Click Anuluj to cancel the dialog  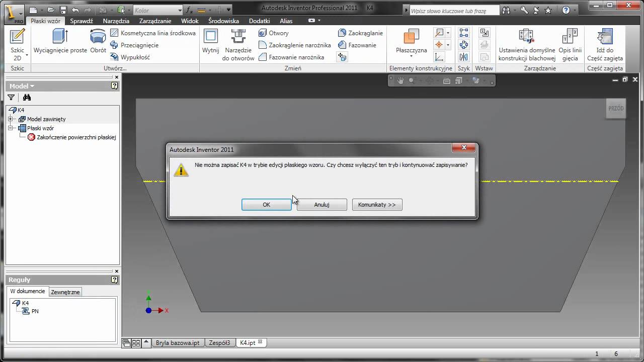pyautogui.click(x=322, y=205)
